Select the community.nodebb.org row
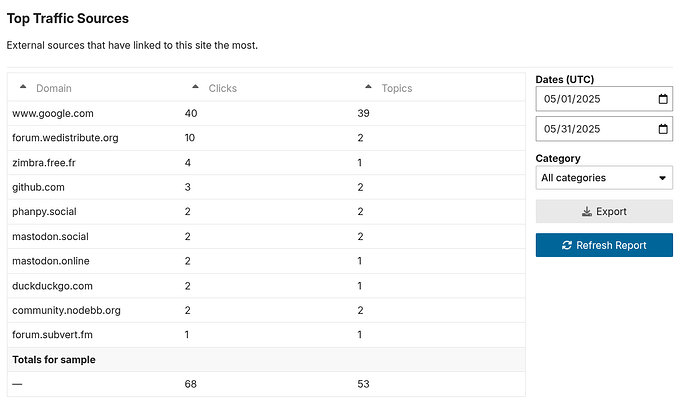The image size is (690, 406). [266, 311]
